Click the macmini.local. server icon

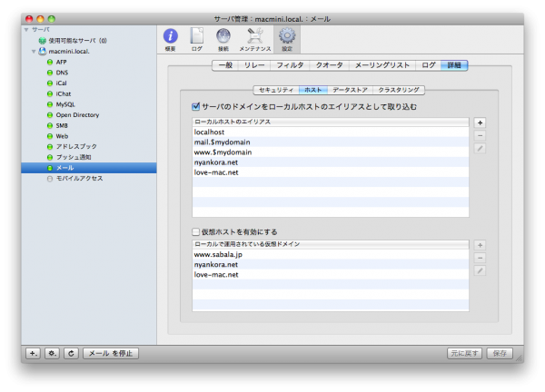tap(43, 52)
